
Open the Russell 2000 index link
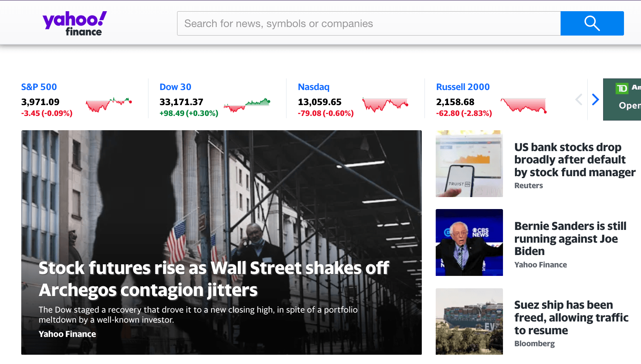tap(463, 87)
